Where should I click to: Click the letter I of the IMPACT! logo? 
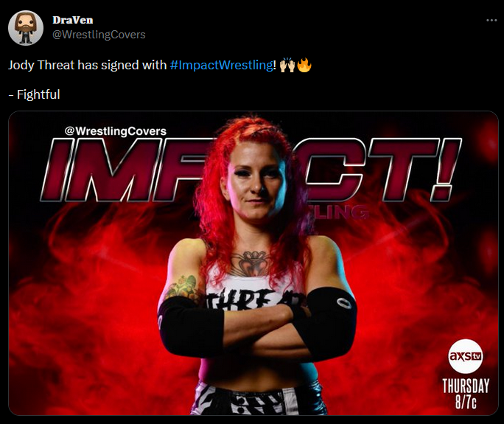(x=59, y=170)
